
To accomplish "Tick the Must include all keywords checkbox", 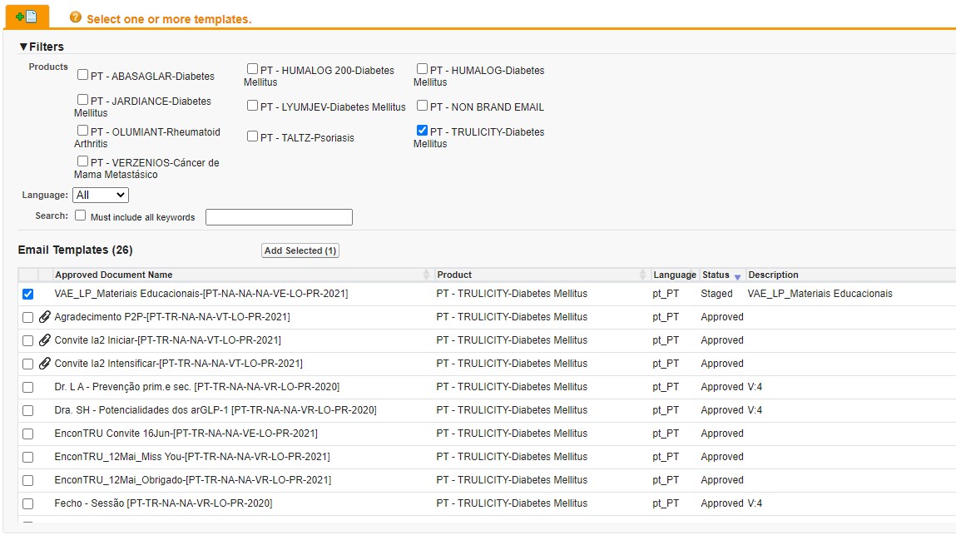I will click(81, 216).
